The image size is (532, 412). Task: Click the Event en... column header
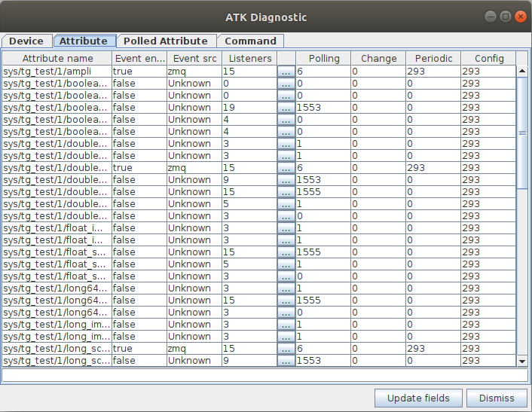pyautogui.click(x=139, y=58)
